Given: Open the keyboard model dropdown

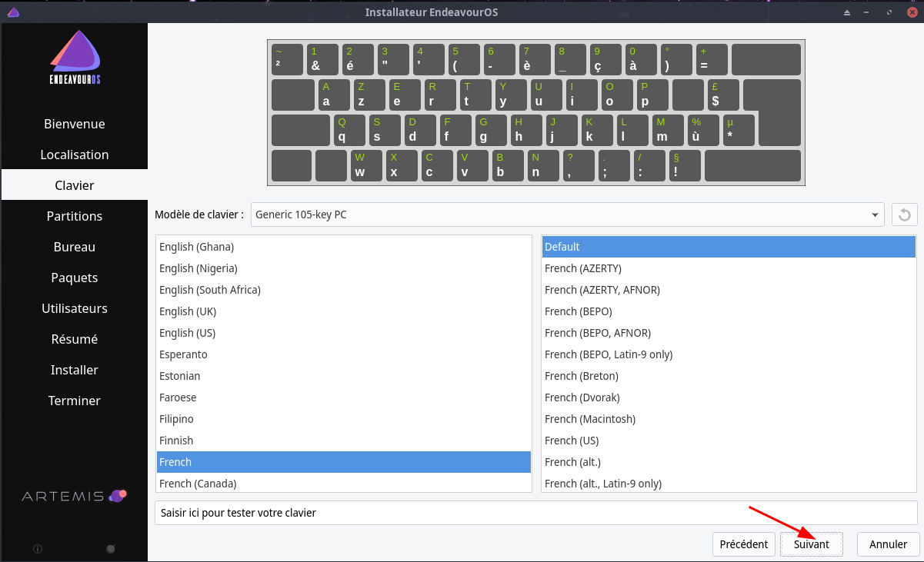Looking at the screenshot, I should [568, 214].
